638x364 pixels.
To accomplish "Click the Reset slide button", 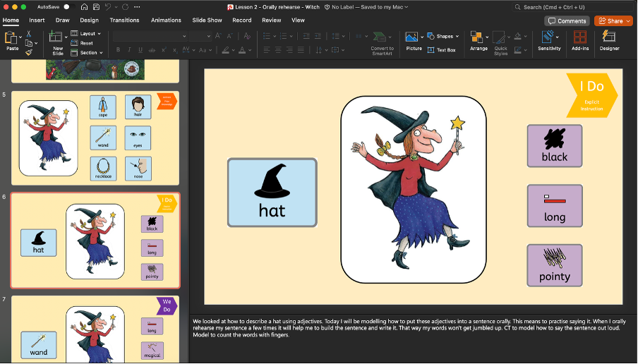I will click(82, 43).
